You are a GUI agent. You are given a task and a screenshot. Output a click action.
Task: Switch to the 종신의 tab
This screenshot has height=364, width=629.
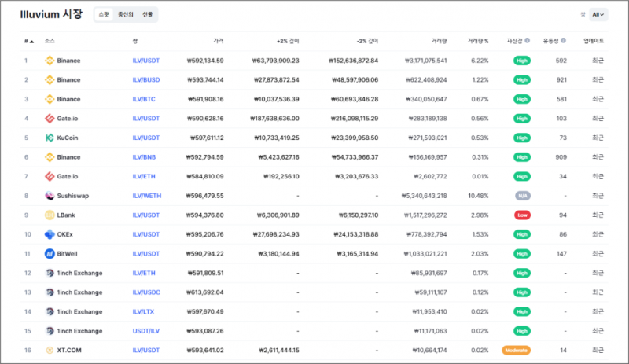126,14
